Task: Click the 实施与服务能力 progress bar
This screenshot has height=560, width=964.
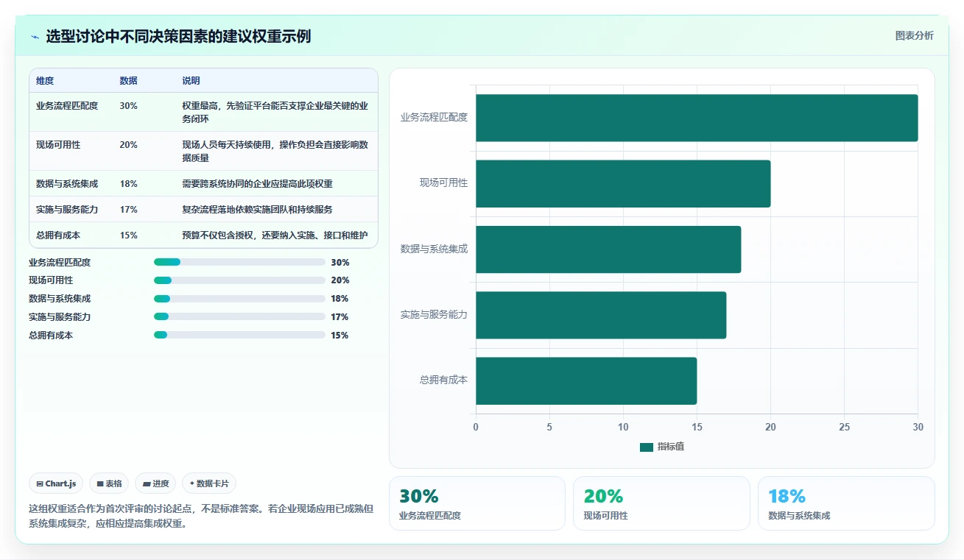Action: point(239,316)
